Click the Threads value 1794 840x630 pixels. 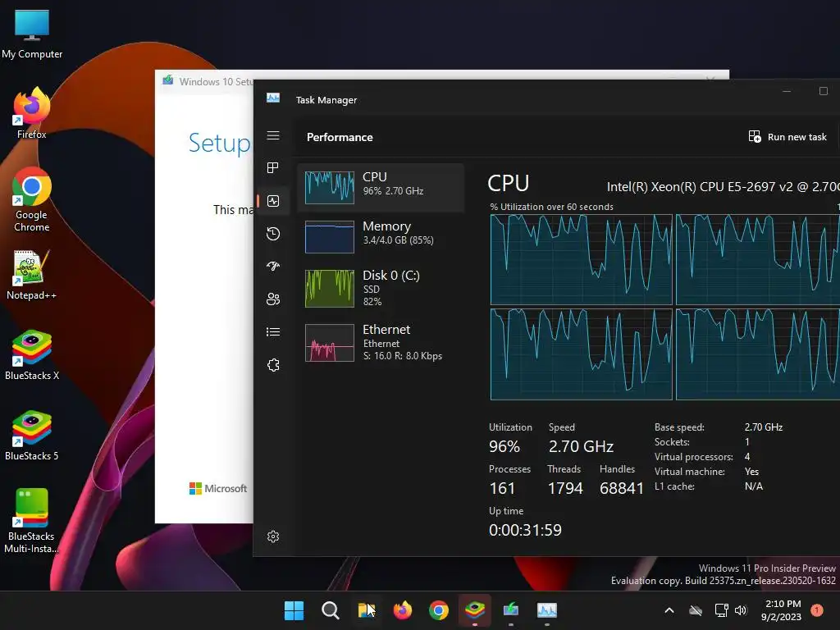(x=565, y=488)
